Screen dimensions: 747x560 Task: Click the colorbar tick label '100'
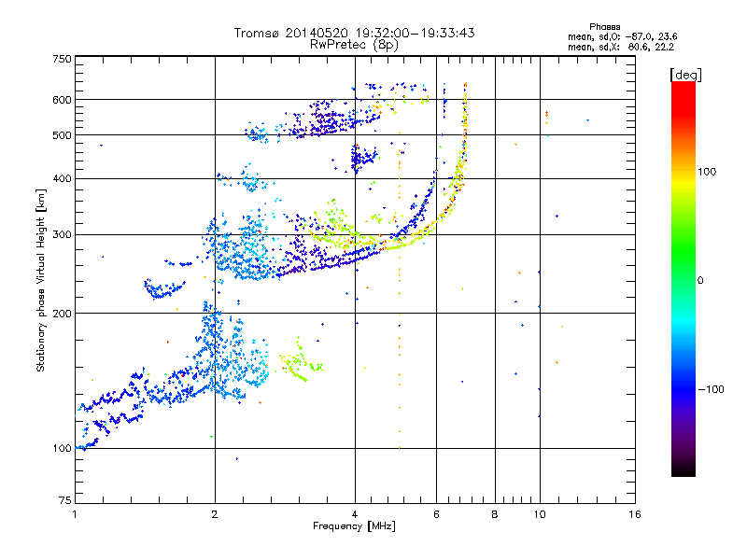(x=707, y=172)
